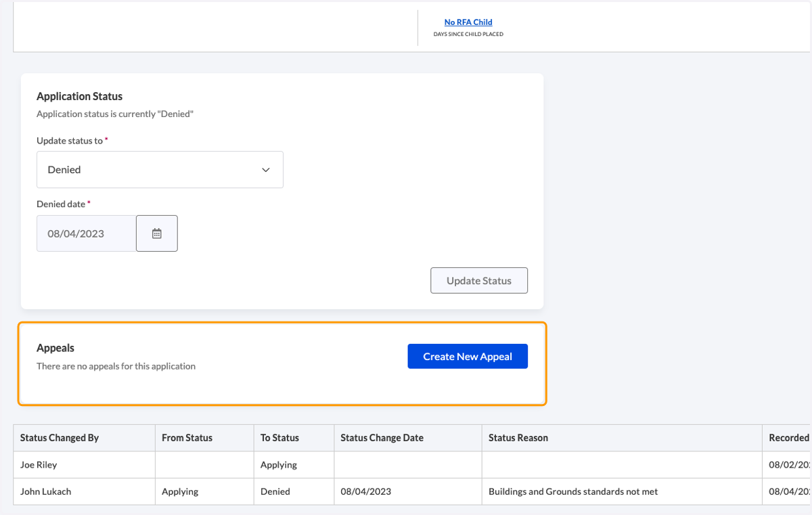Click the 08/04/2023 status change date cell
This screenshot has height=515, width=812.
click(407, 491)
